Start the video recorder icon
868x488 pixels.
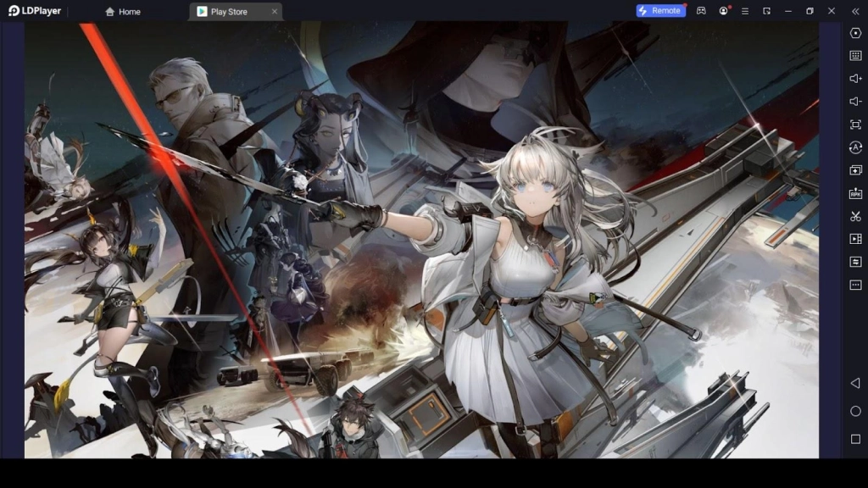click(x=855, y=239)
